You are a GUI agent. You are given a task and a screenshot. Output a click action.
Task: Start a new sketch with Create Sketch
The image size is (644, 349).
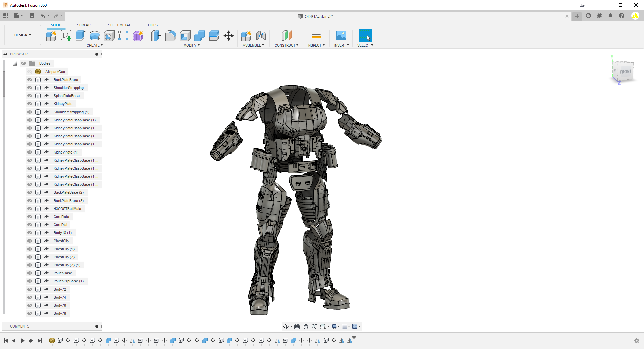tap(66, 36)
